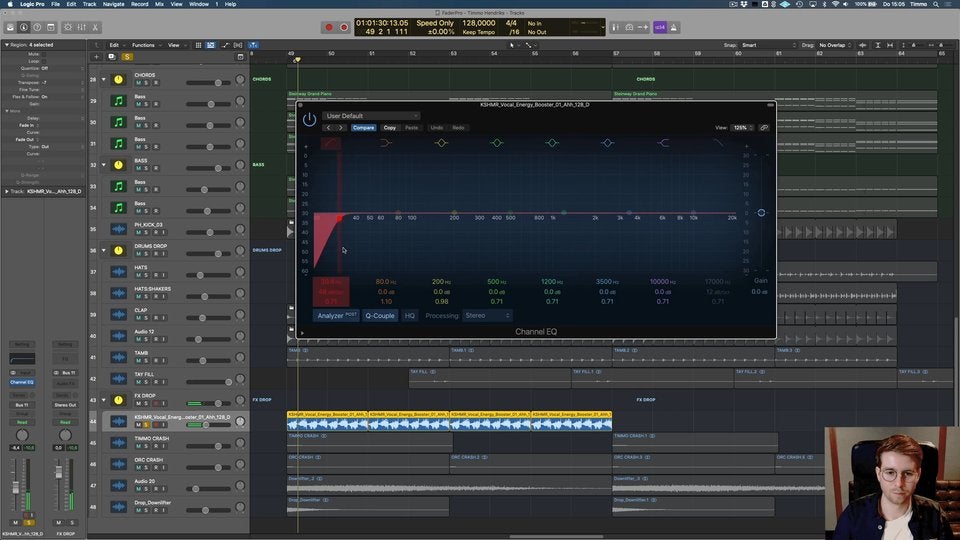Collapse the DRUMS DROP track stack
Screen dimensions: 960x540
click(106, 250)
